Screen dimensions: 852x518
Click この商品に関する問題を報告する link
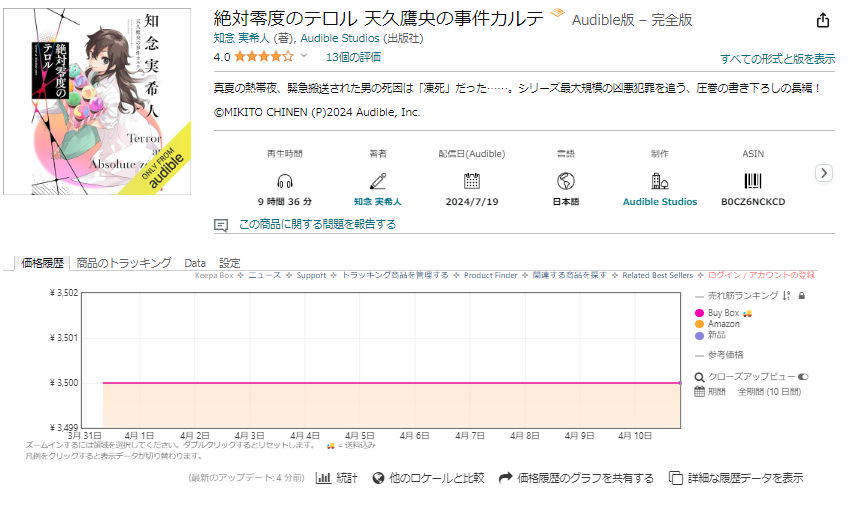pos(317,224)
